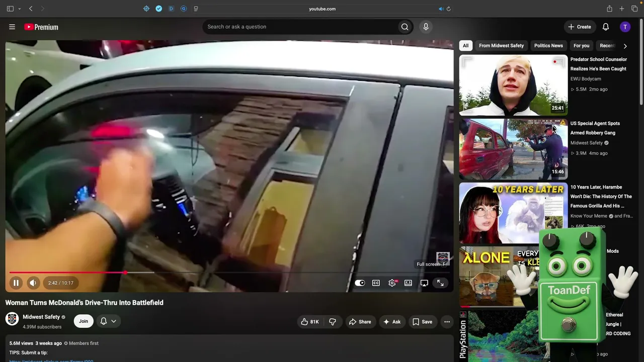Click the video title 'Woman Turns McDonald's Drive-Thru Into Battlefield'
644x362 pixels.
(85, 303)
